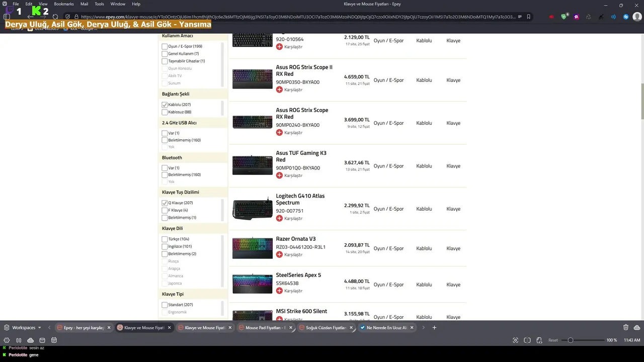Click Karşılaştır plus icon for Logitech G410 Atlas Spectrum
Screen dimensions: 644x362
click(279, 218)
